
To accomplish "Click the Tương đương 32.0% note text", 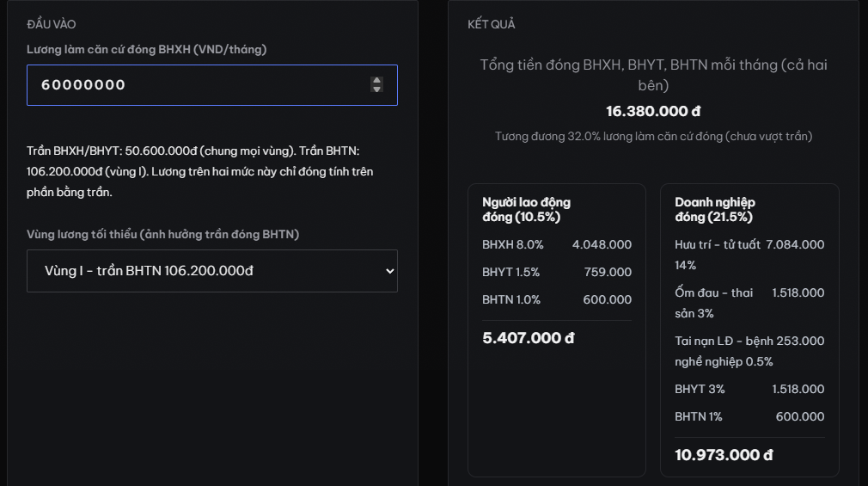I will click(653, 136).
